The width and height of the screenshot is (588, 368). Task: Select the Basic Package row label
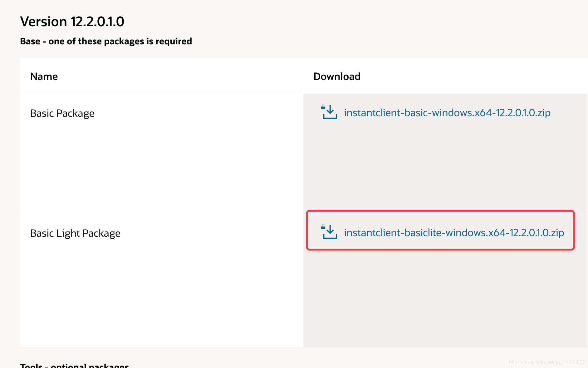(62, 113)
